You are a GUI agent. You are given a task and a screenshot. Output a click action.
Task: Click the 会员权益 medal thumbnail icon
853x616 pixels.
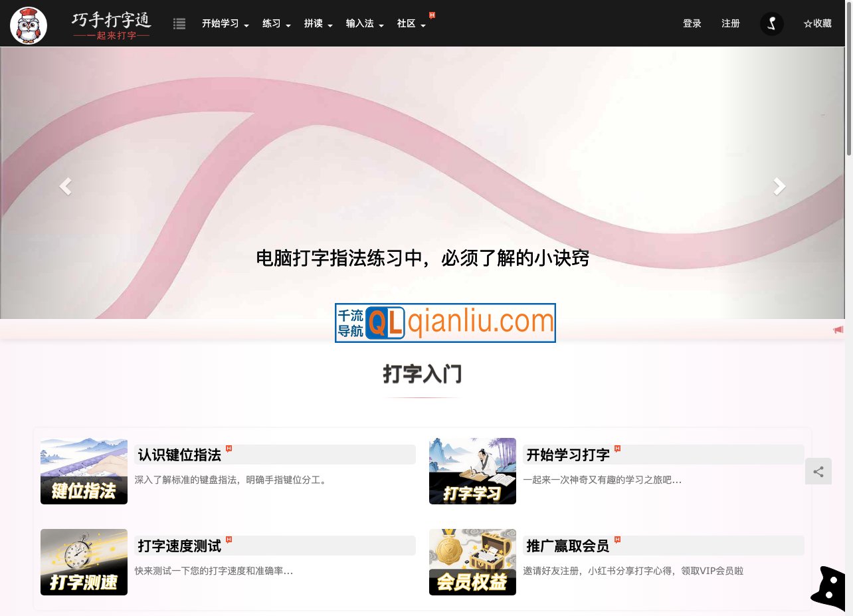pos(472,562)
